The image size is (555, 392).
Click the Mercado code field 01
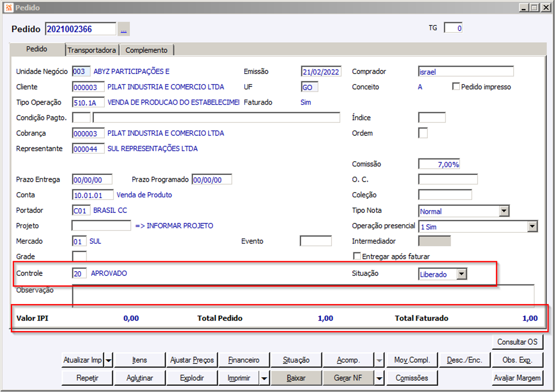(79, 241)
